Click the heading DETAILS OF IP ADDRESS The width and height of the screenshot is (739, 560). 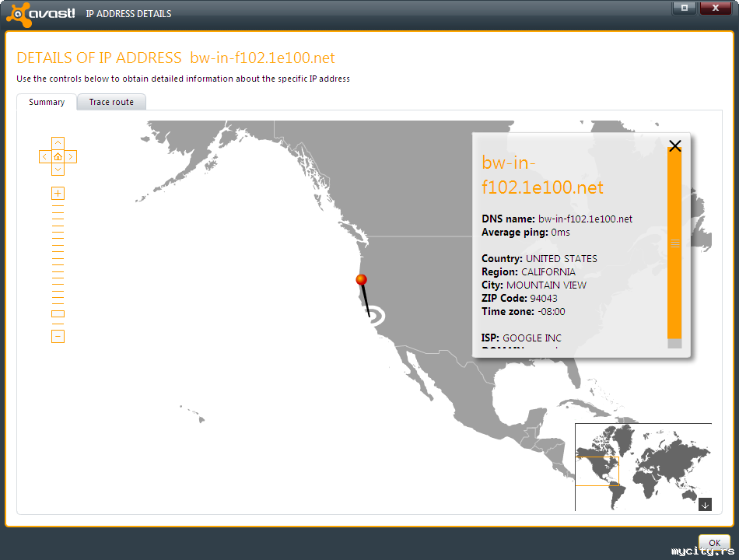[99, 58]
